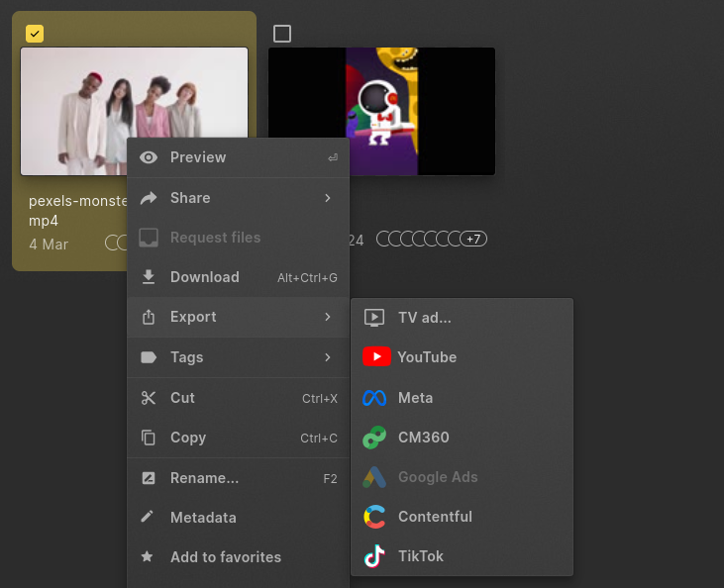The width and height of the screenshot is (724, 588).
Task: Click the star icon for favorites
Action: 148,556
